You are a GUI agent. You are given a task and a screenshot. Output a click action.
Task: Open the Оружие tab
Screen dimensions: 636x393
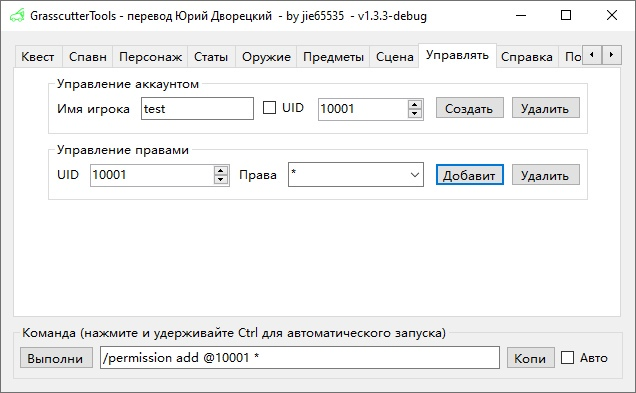click(x=266, y=57)
